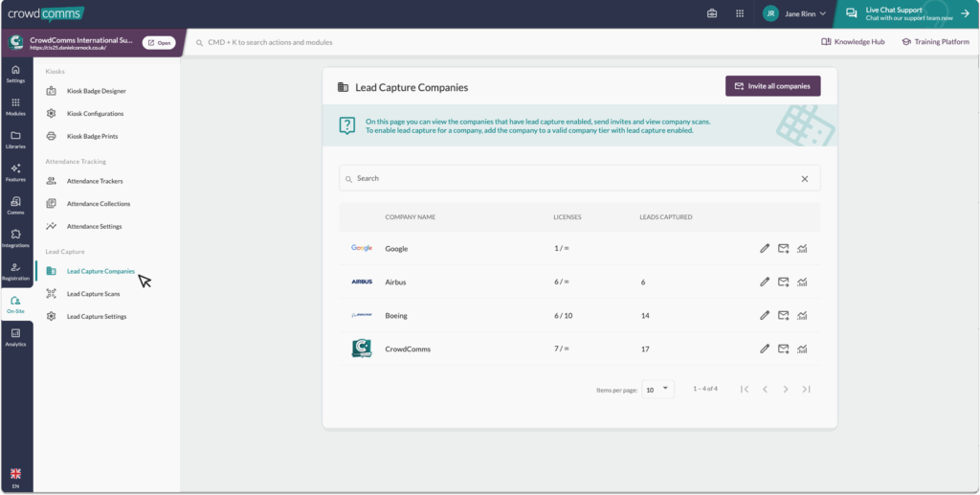Open the apps grid icon in top bar
Viewport: 980px width, 495px height.
[x=740, y=13]
